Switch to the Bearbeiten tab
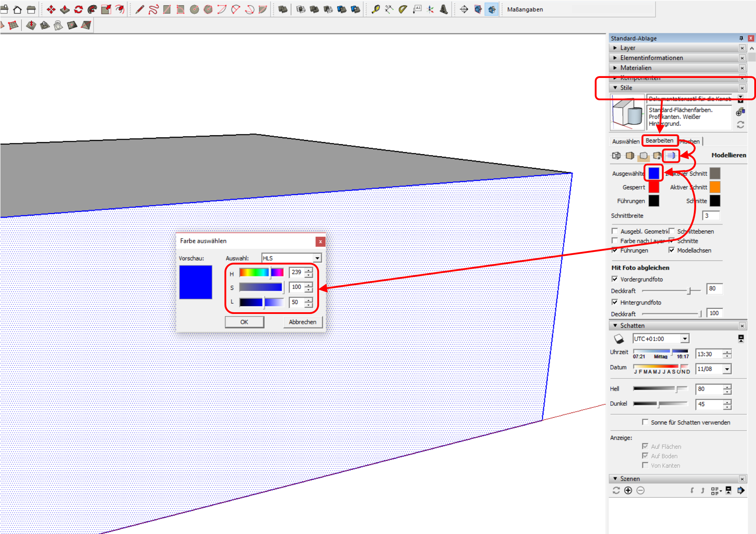 pyautogui.click(x=659, y=141)
